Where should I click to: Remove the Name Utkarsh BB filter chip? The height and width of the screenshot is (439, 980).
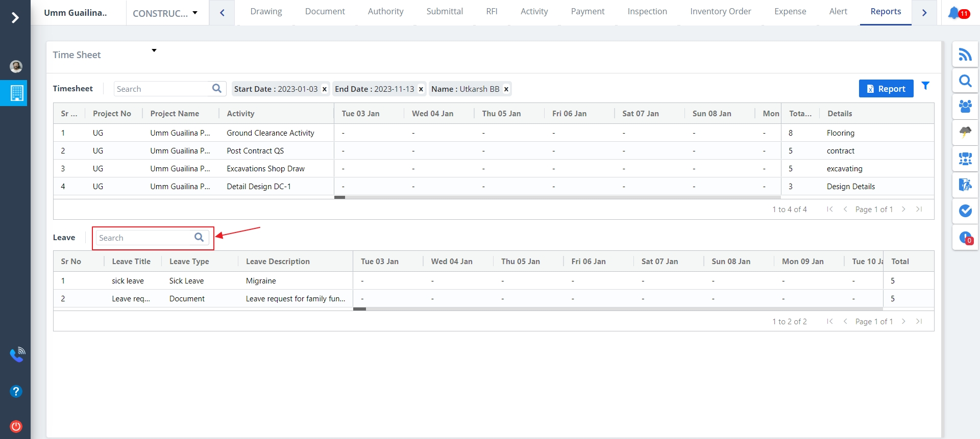pyautogui.click(x=506, y=89)
